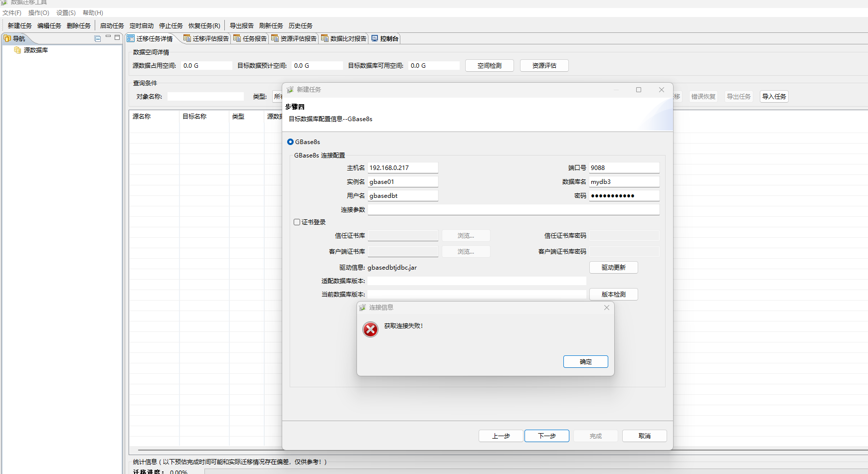
Task: Click 确定 in the connection failed dialog
Action: 586,362
